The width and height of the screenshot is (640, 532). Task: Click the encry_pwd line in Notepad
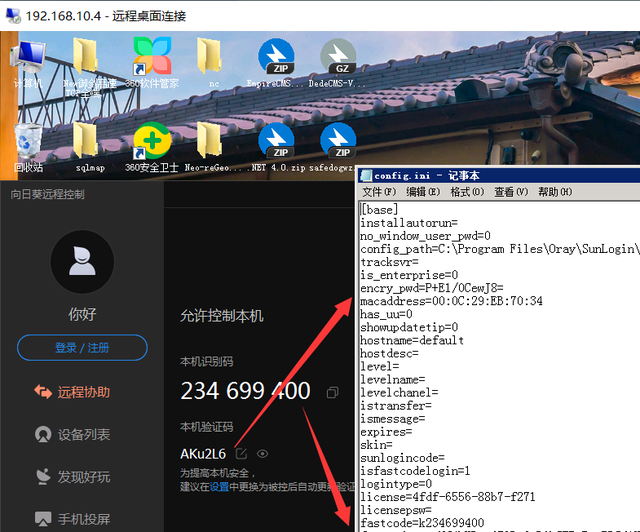pos(432,288)
